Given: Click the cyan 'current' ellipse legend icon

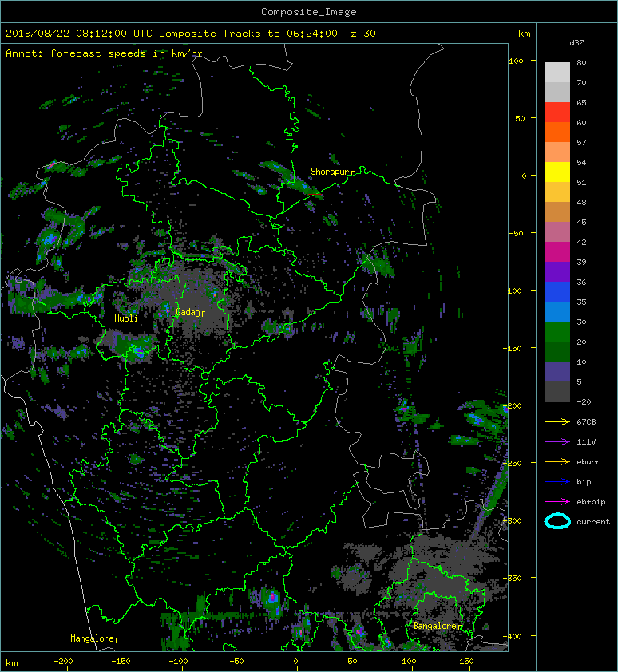Looking at the screenshot, I should [557, 522].
